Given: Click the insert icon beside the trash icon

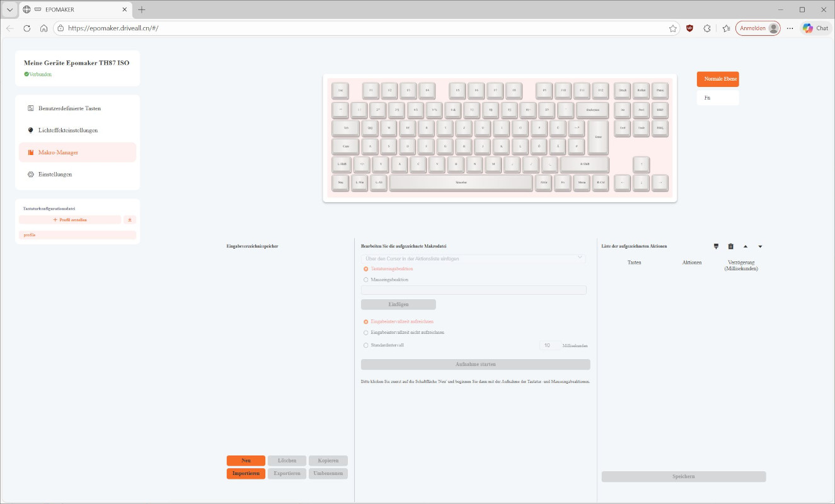Looking at the screenshot, I should click(716, 246).
